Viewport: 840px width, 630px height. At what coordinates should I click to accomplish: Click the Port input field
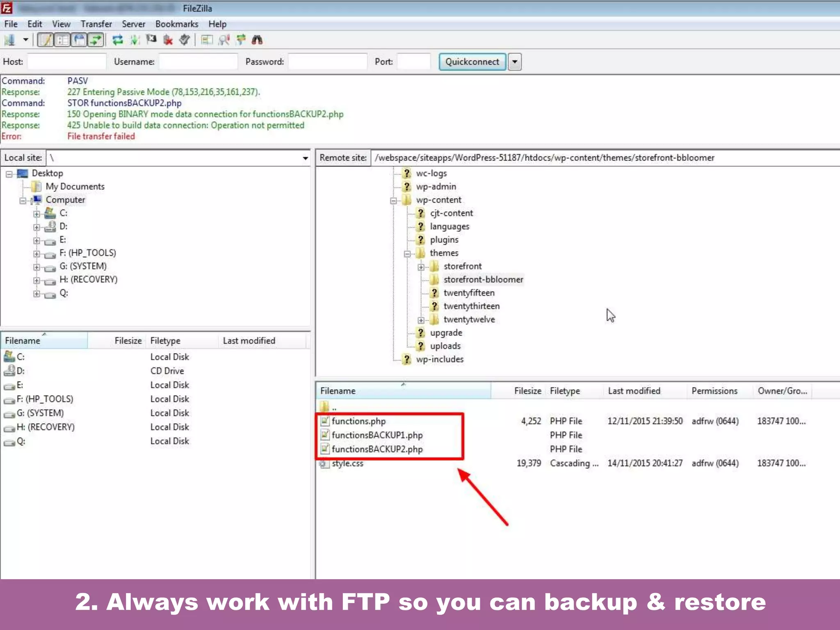(x=414, y=62)
